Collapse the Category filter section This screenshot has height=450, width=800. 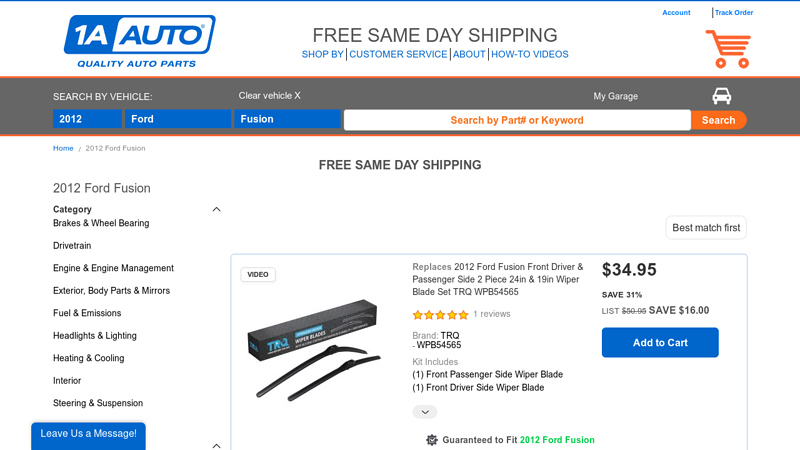216,209
